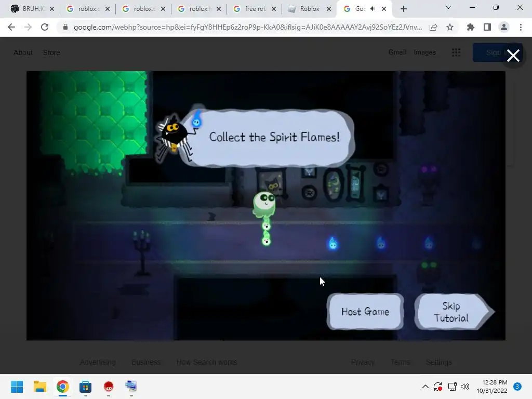Open a new browser tab

(x=403, y=9)
